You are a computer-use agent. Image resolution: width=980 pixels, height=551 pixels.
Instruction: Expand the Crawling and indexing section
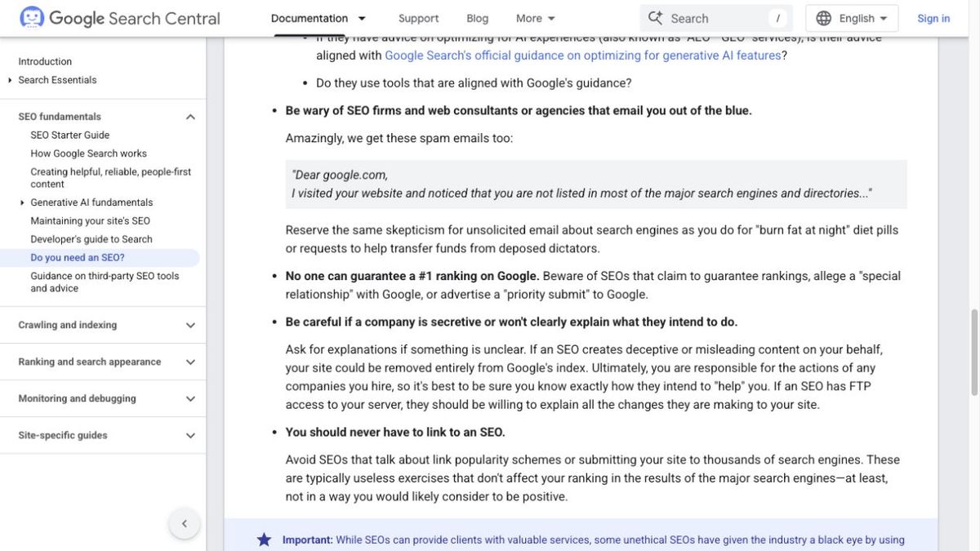pyautogui.click(x=190, y=325)
